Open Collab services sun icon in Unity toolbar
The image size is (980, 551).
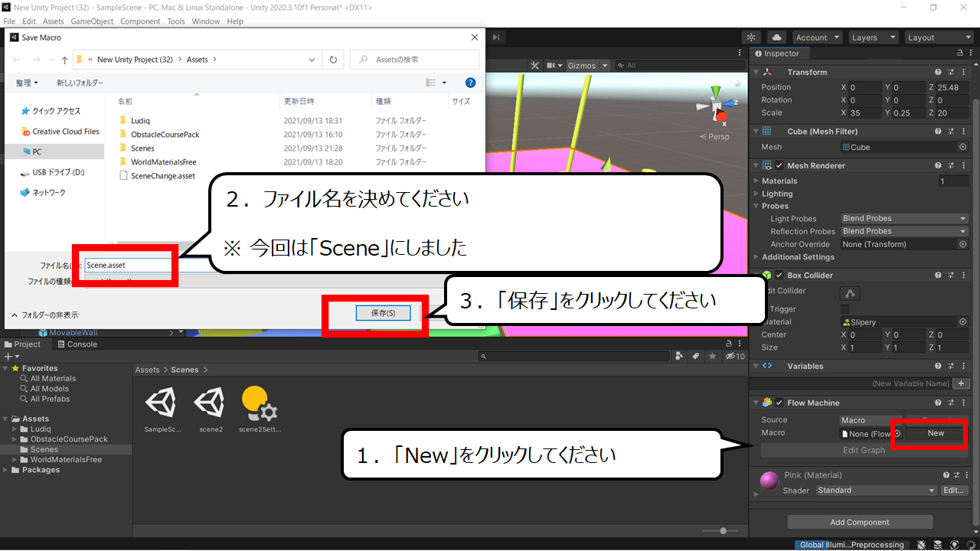[x=752, y=37]
